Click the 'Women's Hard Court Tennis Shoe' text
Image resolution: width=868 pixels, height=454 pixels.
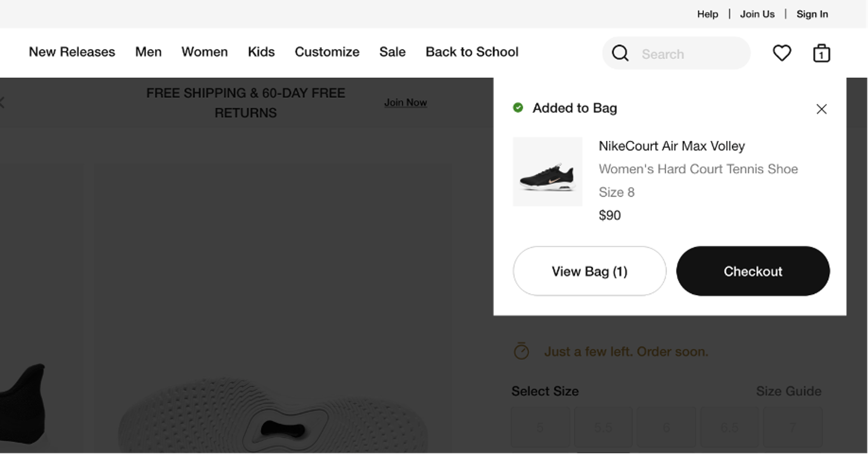click(x=698, y=169)
